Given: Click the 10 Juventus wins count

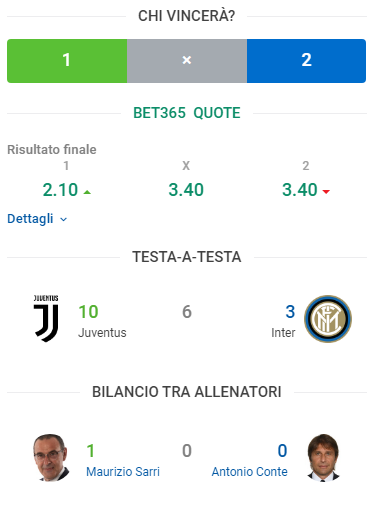Looking at the screenshot, I should point(88,312).
